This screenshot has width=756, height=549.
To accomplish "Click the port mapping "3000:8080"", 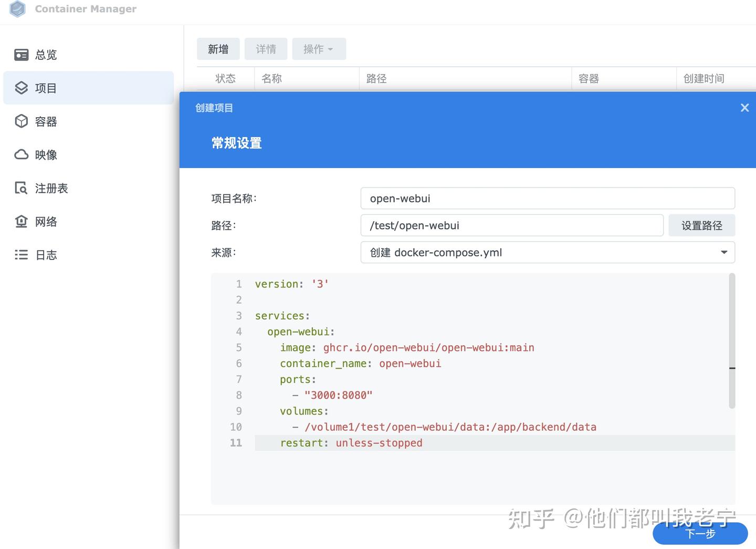I will point(338,395).
